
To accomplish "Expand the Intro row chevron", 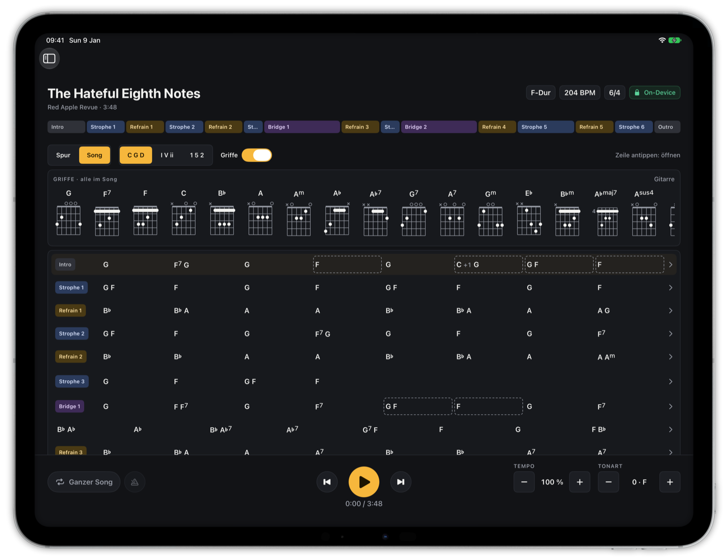I will coord(670,264).
